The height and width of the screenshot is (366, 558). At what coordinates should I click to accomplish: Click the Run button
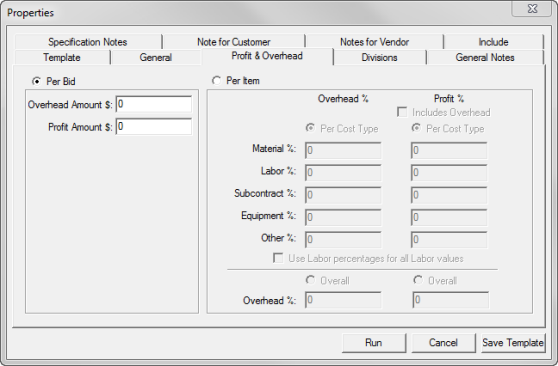coord(374,343)
